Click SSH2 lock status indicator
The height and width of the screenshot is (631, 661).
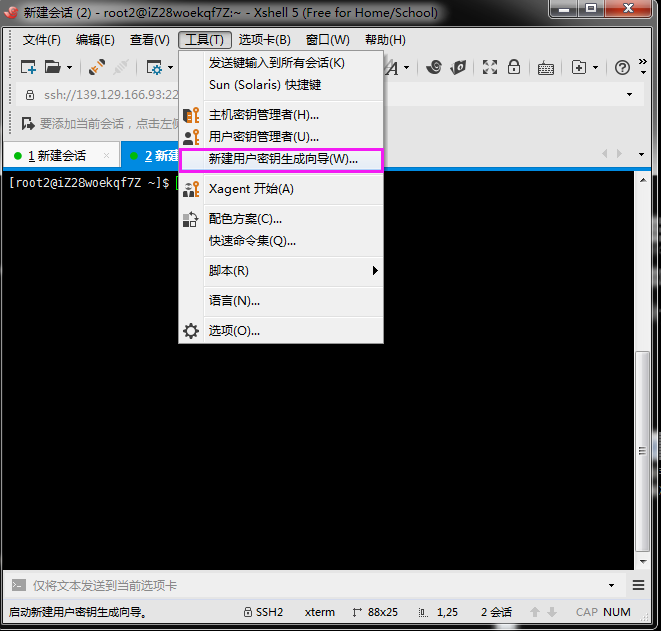263,612
